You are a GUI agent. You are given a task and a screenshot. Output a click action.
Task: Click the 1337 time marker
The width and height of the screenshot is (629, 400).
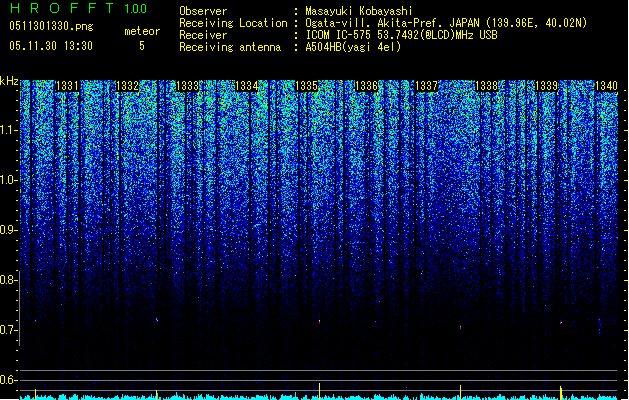tap(426, 86)
